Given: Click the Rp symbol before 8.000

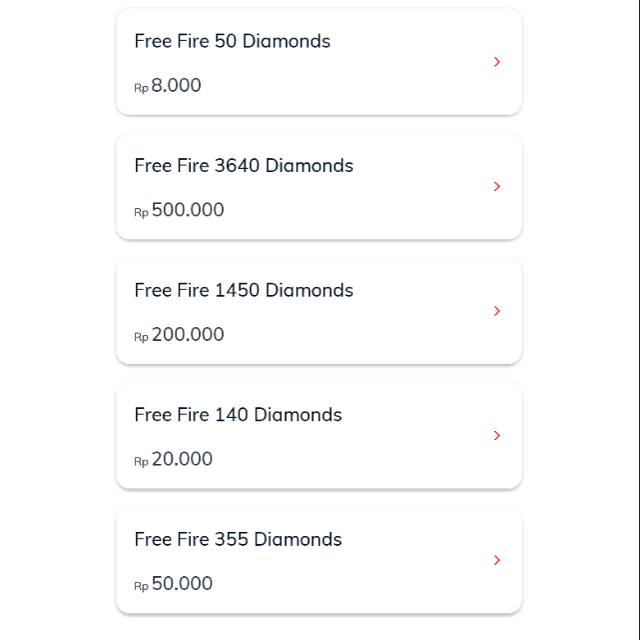Looking at the screenshot, I should 141,88.
